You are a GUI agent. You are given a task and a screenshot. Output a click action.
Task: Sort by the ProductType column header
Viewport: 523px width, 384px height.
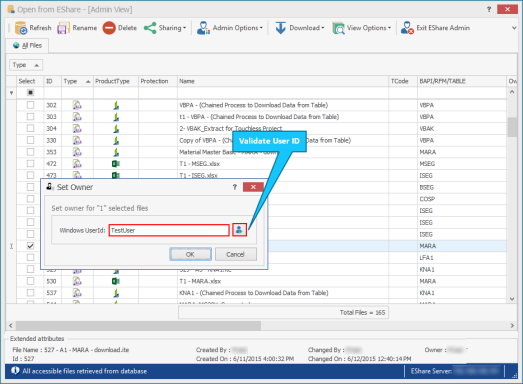click(116, 81)
